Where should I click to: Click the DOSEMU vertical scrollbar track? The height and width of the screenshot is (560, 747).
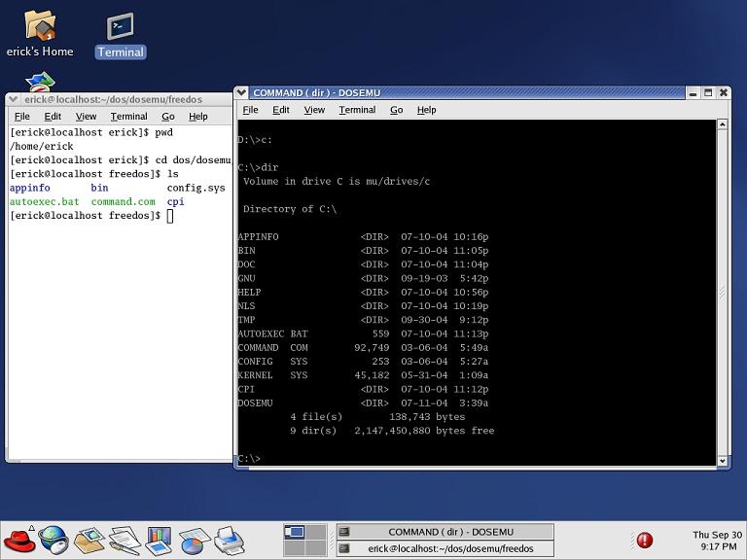723,293
